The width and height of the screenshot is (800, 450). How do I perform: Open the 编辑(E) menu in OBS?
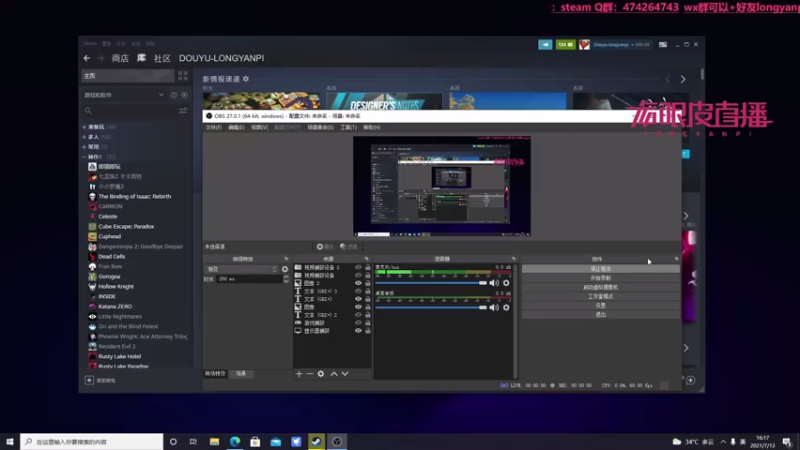(x=236, y=128)
